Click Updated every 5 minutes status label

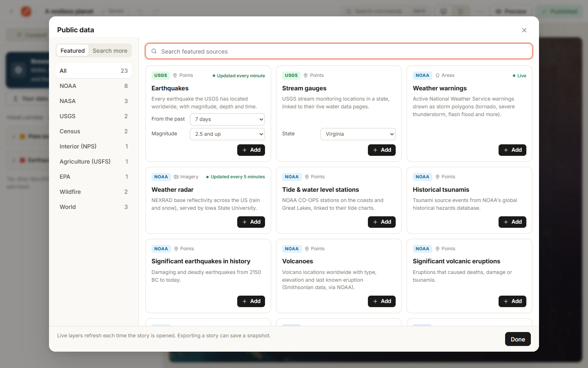pos(235,177)
